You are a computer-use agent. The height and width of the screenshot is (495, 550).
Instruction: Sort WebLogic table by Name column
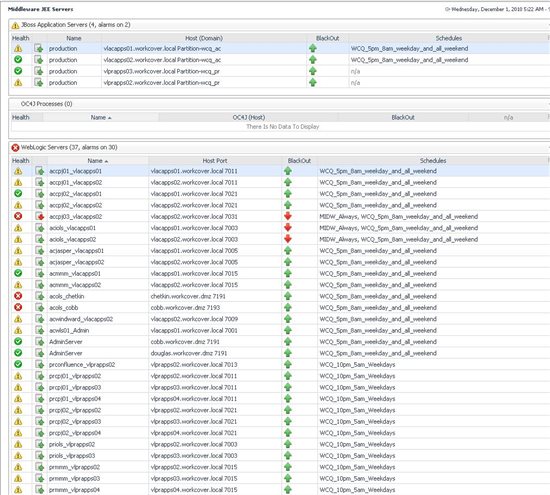(98, 161)
